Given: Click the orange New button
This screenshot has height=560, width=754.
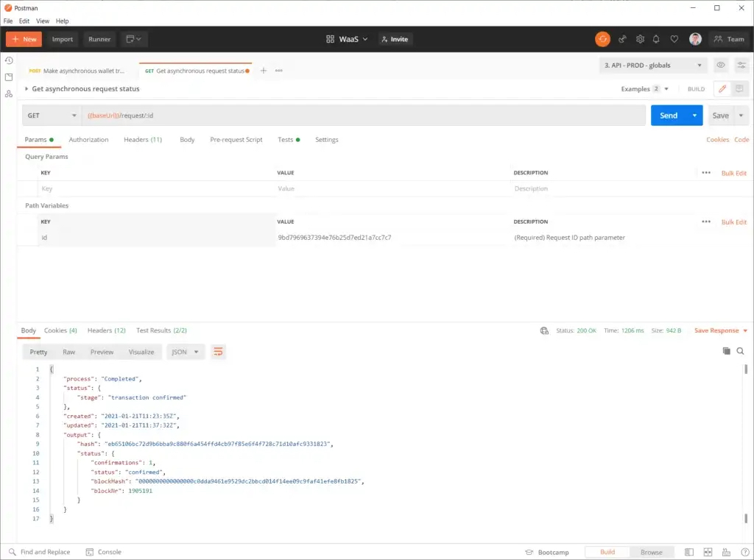Looking at the screenshot, I should point(24,39).
